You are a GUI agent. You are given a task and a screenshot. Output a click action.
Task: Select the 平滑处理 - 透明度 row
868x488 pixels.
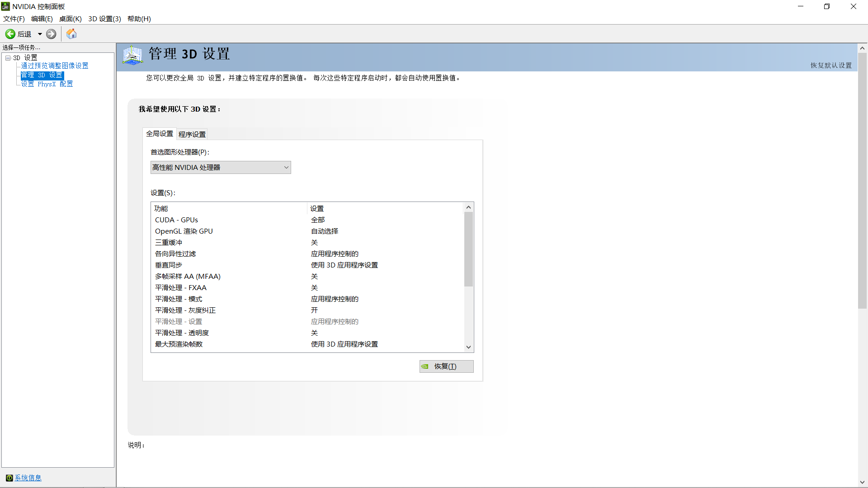[307, 333]
